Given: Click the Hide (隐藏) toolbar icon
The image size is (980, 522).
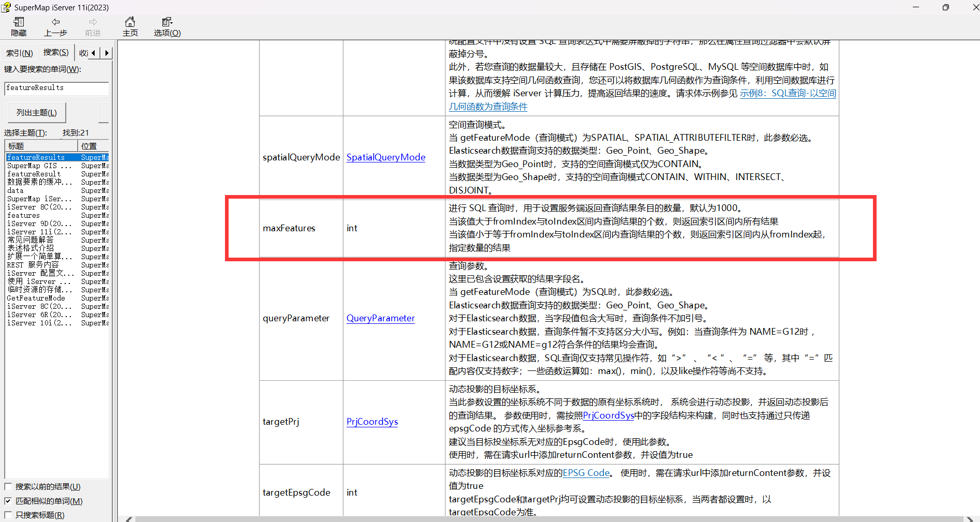Looking at the screenshot, I should (19, 22).
